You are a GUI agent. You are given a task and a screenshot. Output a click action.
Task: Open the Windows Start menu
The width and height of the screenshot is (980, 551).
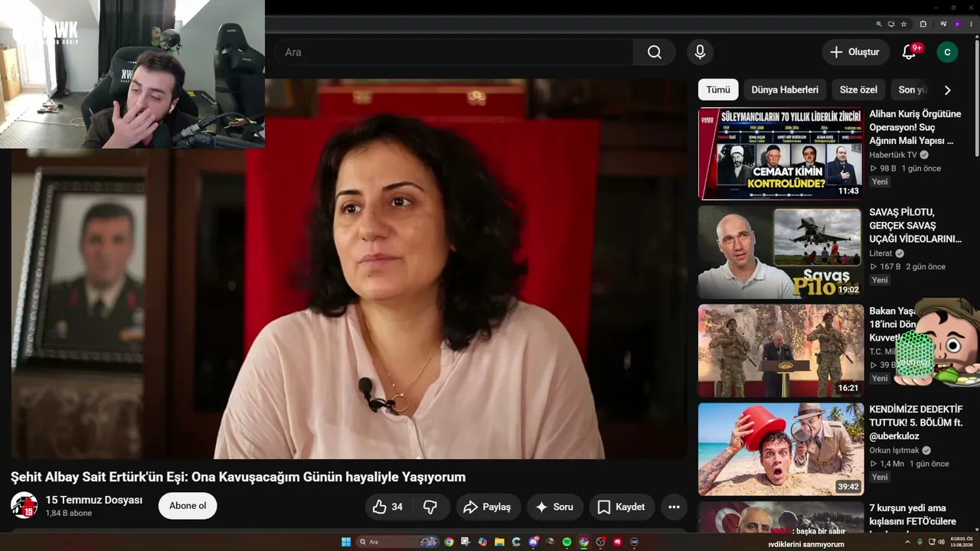[346, 542]
